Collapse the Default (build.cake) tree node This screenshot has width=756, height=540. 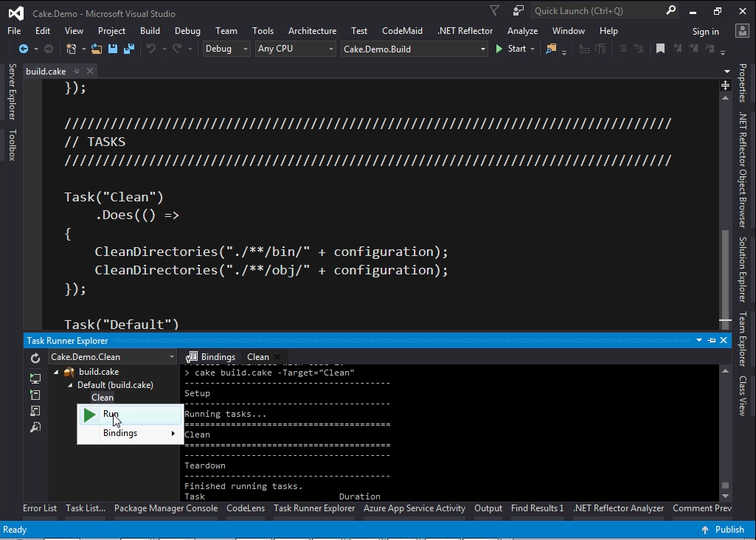point(70,385)
